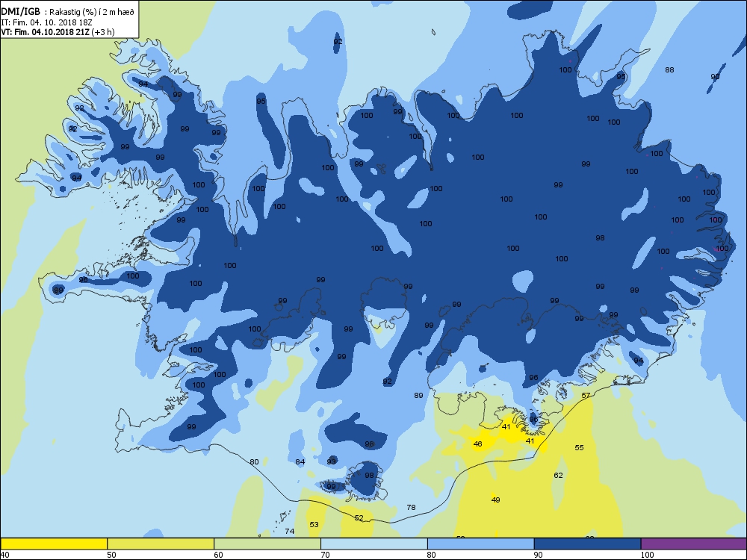Screen dimensions: 747x560
Task: Click the humidity value '52' on the map
Action: click(359, 518)
